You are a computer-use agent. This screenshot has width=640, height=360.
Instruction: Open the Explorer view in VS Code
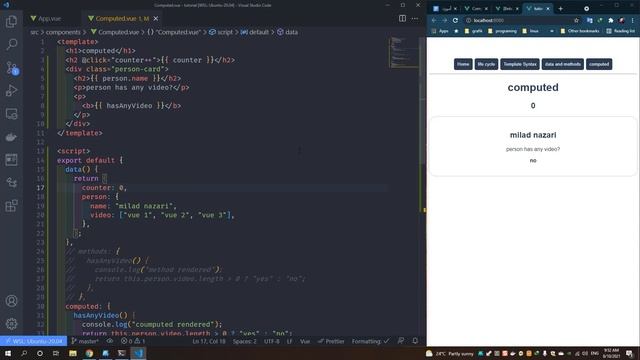(11, 21)
